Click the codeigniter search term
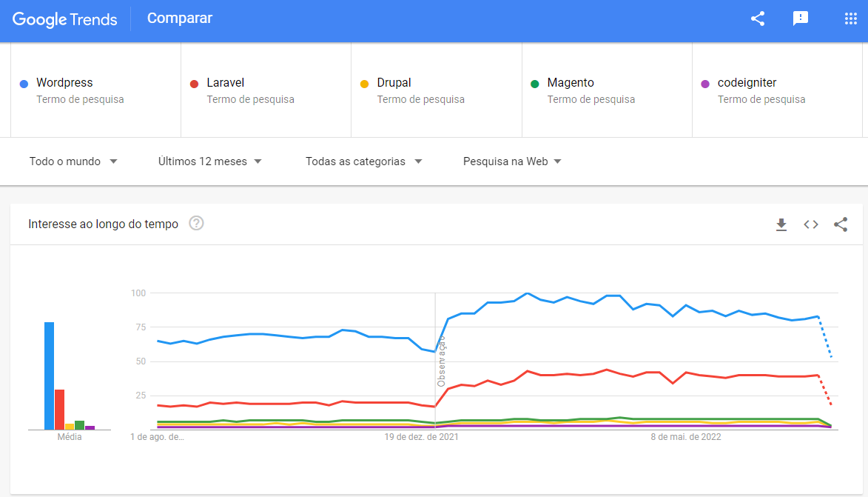Screen dimensions: 868x497 [747, 83]
